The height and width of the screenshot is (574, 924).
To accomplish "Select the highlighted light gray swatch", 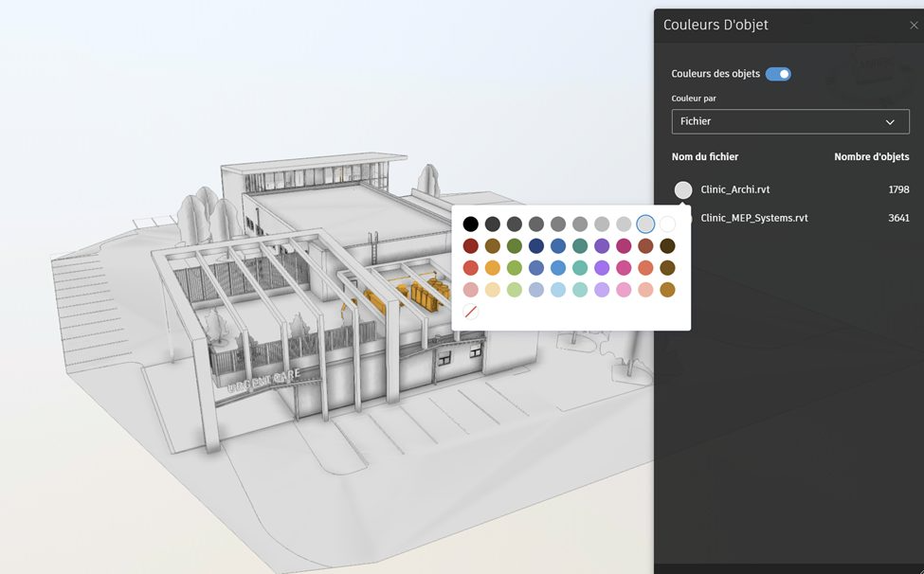I will tap(645, 224).
